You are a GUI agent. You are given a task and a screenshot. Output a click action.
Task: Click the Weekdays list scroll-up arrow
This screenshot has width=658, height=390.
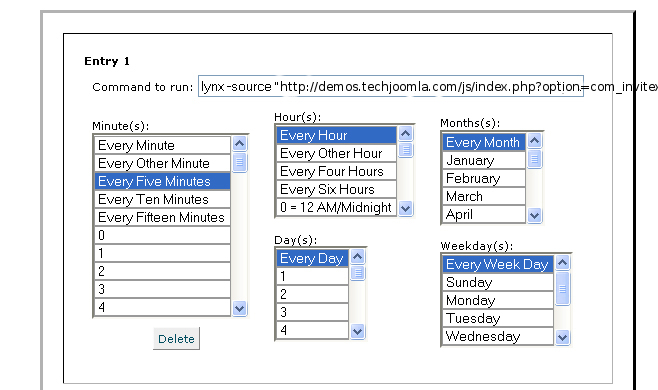point(563,263)
